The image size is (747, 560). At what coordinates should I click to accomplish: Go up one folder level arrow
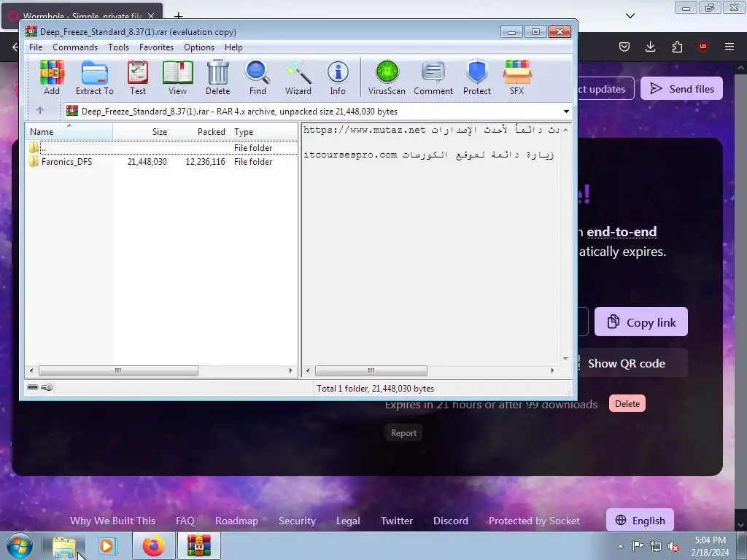pyautogui.click(x=40, y=111)
